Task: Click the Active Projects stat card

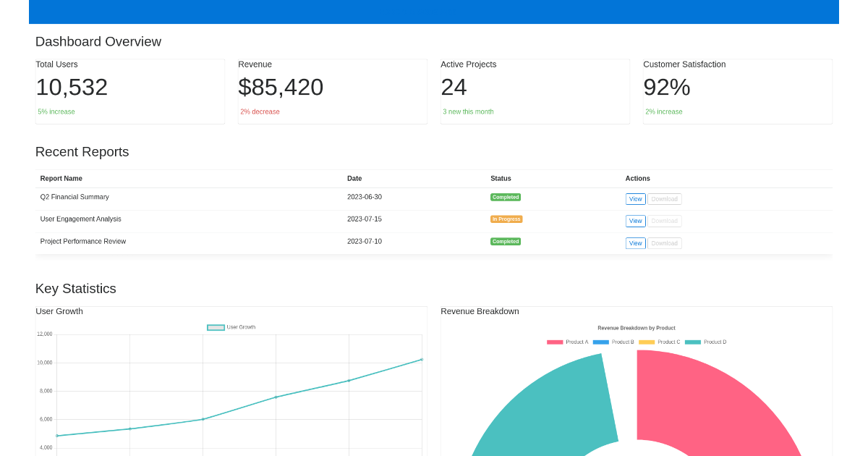Action: coord(535,90)
